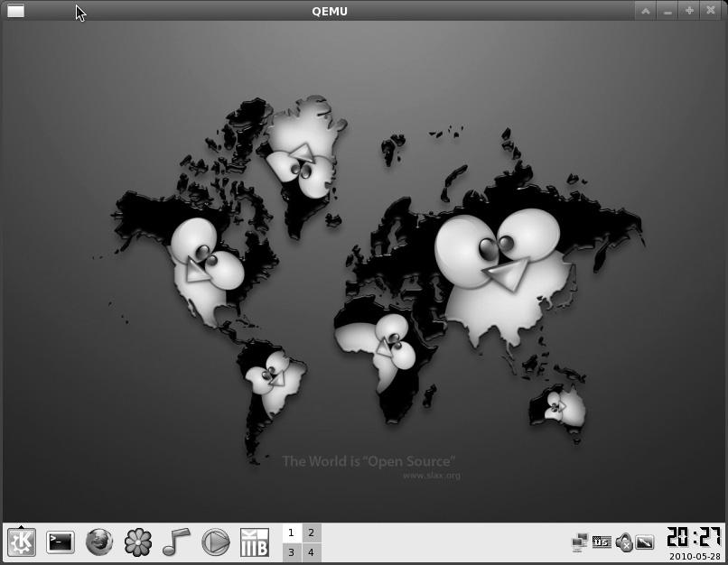
Task: Click the 20:27 digital clock
Action: point(694,537)
